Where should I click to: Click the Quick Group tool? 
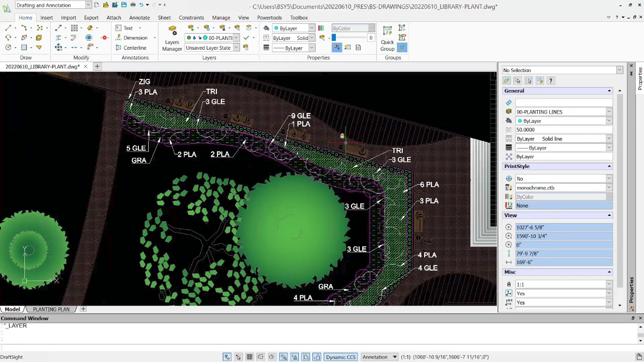(x=387, y=38)
